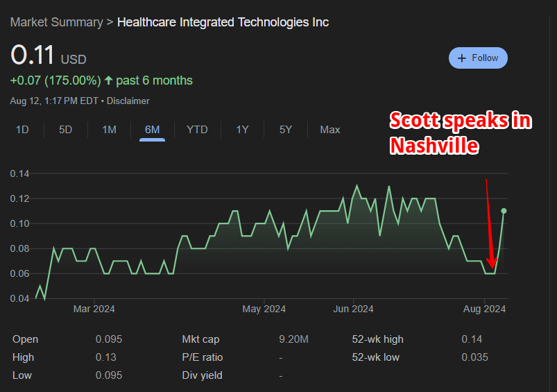Click the latest price dot on chart
This screenshot has height=392, width=557.
504,211
